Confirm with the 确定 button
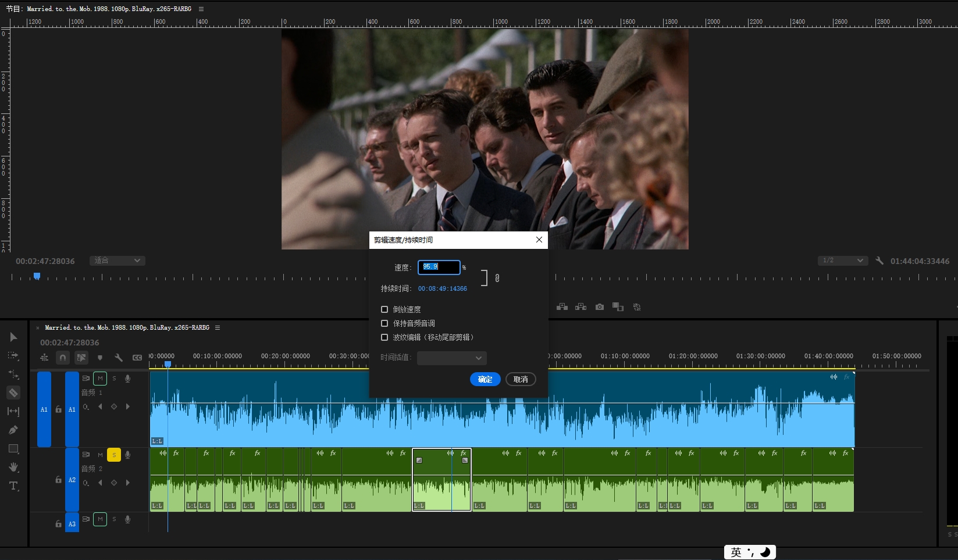This screenshot has height=560, width=958. (485, 379)
